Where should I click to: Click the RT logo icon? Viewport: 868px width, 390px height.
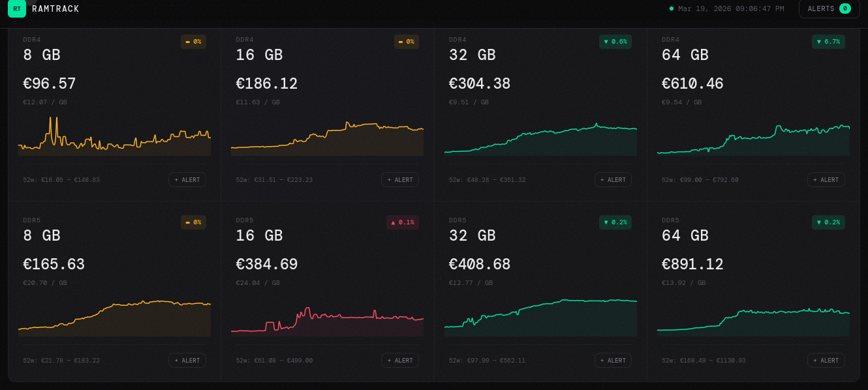(x=17, y=8)
